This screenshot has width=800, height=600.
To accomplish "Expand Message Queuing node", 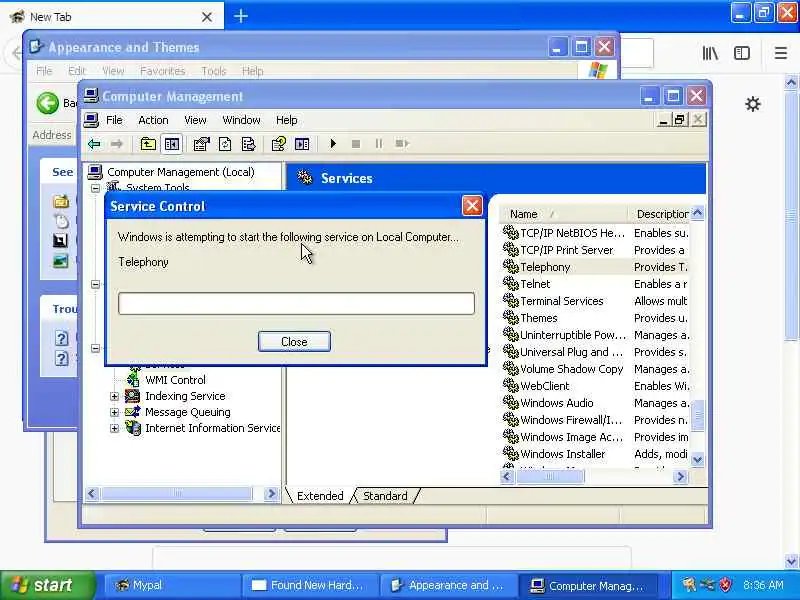I will [114, 412].
